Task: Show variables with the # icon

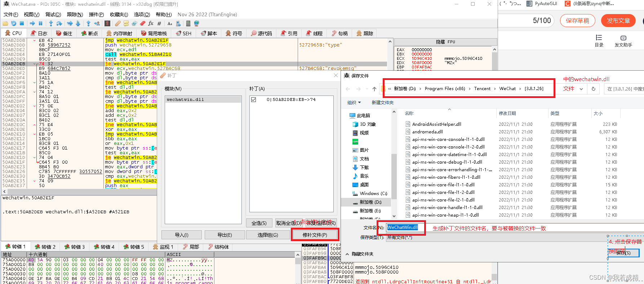Action: [x=159, y=23]
